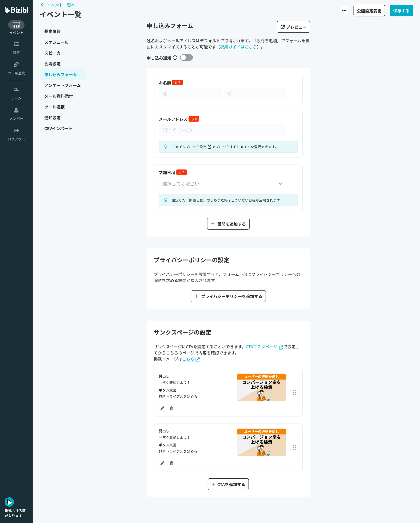The width and height of the screenshot is (420, 523).
Task: Click the ログアウト exit icon
Action: pyautogui.click(x=16, y=131)
